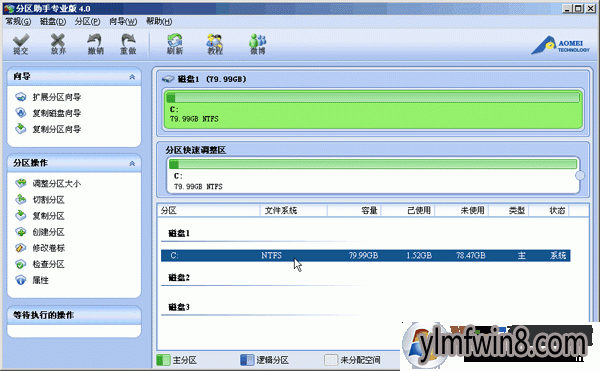The image size is (600, 371).
Task: Open the 教程 (Tutorial) toolbar icon
Action: pyautogui.click(x=215, y=44)
